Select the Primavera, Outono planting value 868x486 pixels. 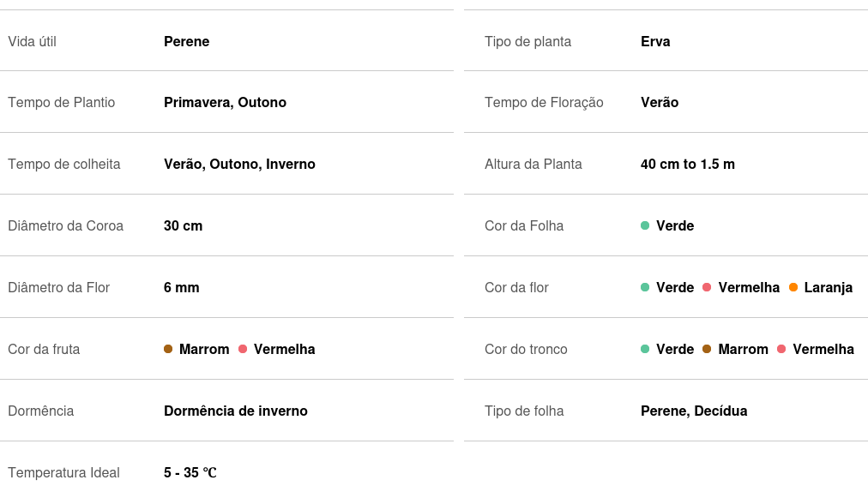pyautogui.click(x=225, y=102)
